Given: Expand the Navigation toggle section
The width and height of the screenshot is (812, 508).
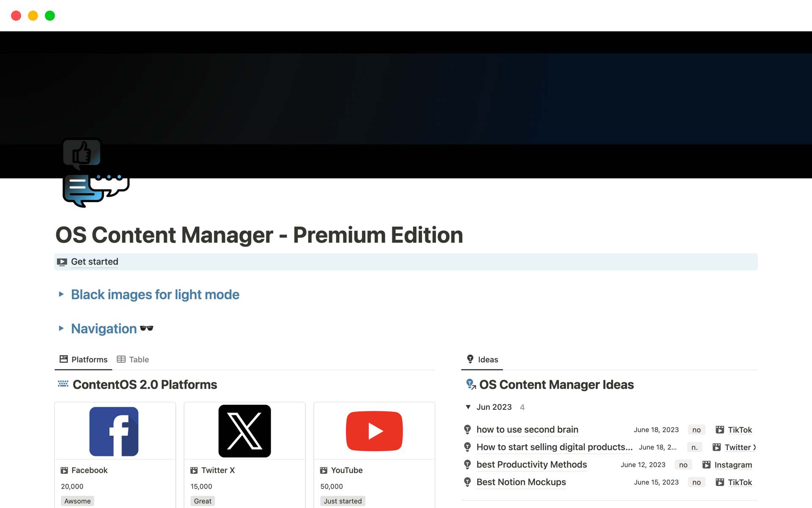Looking at the screenshot, I should coord(61,329).
